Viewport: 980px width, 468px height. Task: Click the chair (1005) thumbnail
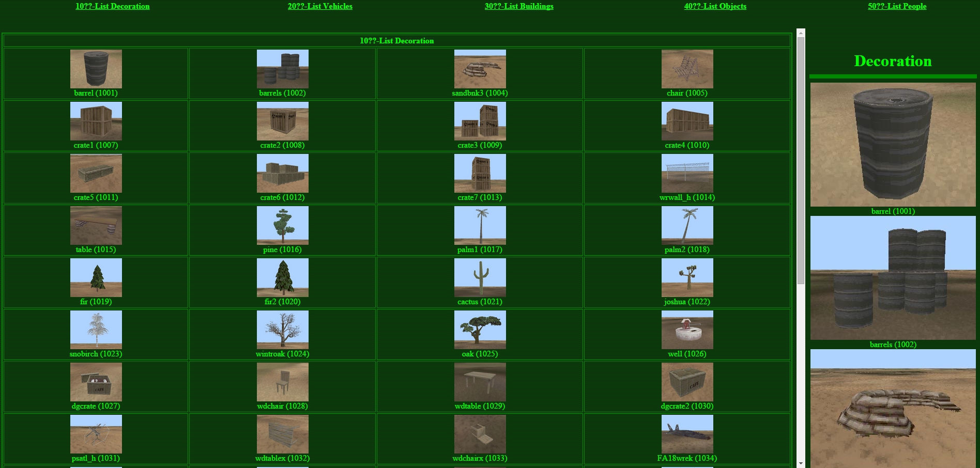687,69
